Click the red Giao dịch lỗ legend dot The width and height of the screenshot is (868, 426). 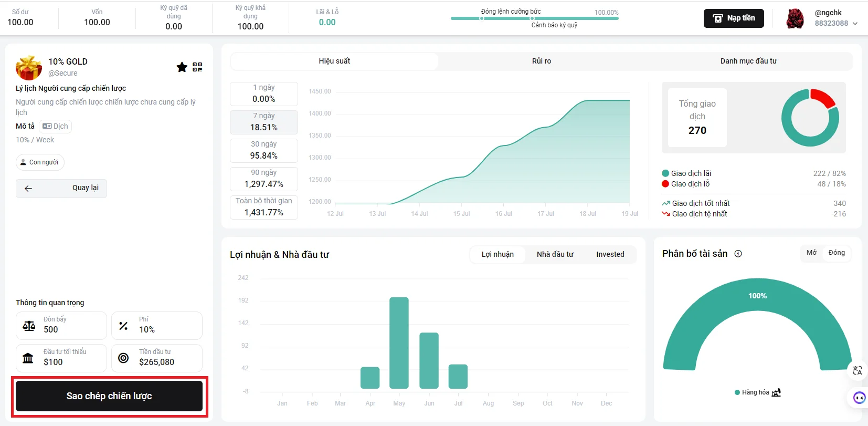[665, 184]
